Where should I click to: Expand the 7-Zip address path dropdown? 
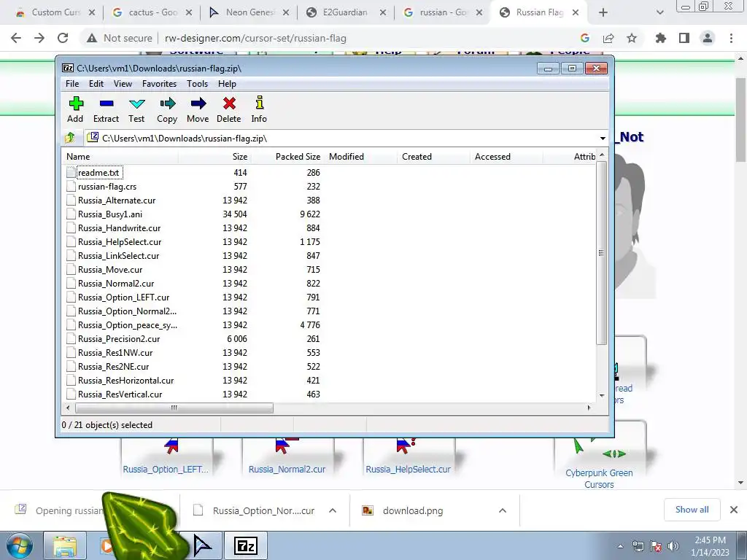(x=603, y=139)
